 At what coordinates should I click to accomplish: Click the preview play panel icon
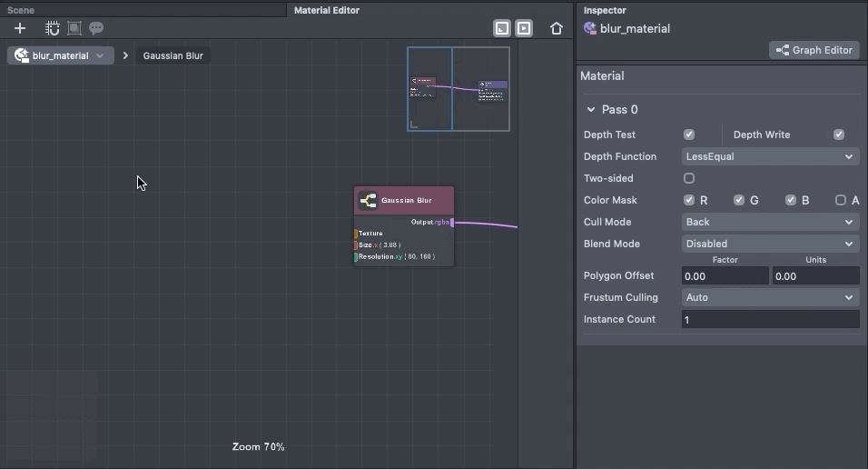(524, 28)
